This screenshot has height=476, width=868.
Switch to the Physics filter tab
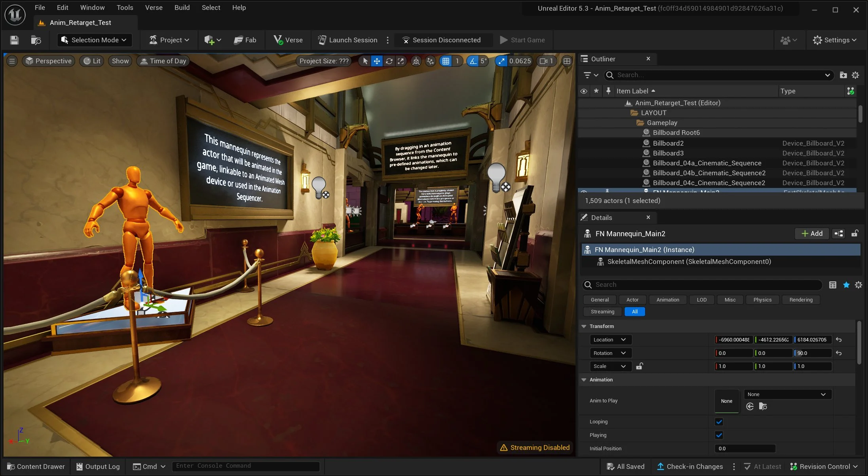(x=762, y=300)
